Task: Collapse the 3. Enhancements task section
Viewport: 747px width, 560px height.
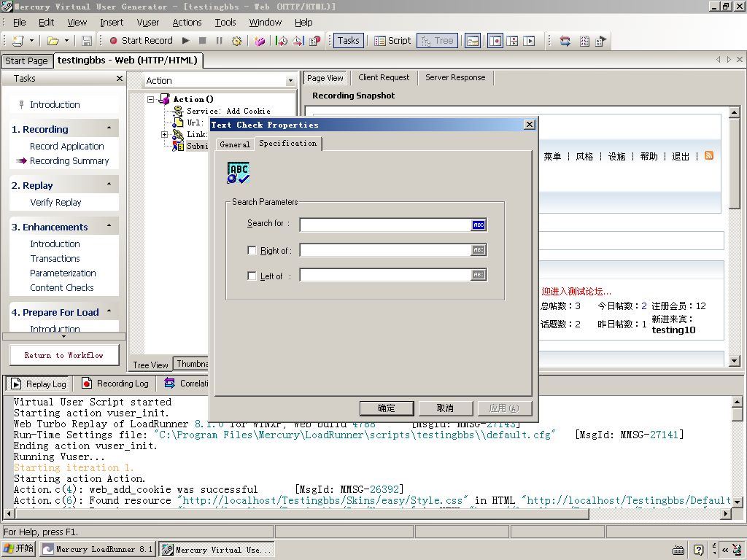Action: pos(109,225)
